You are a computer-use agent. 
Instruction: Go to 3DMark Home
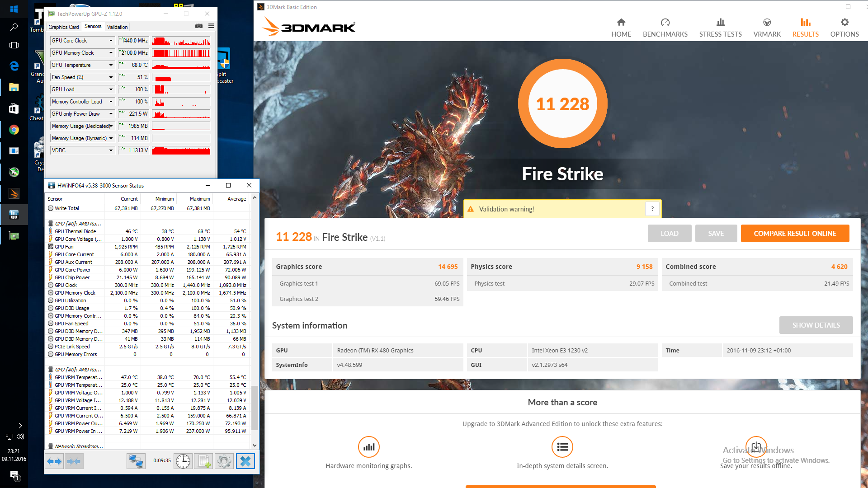(621, 27)
